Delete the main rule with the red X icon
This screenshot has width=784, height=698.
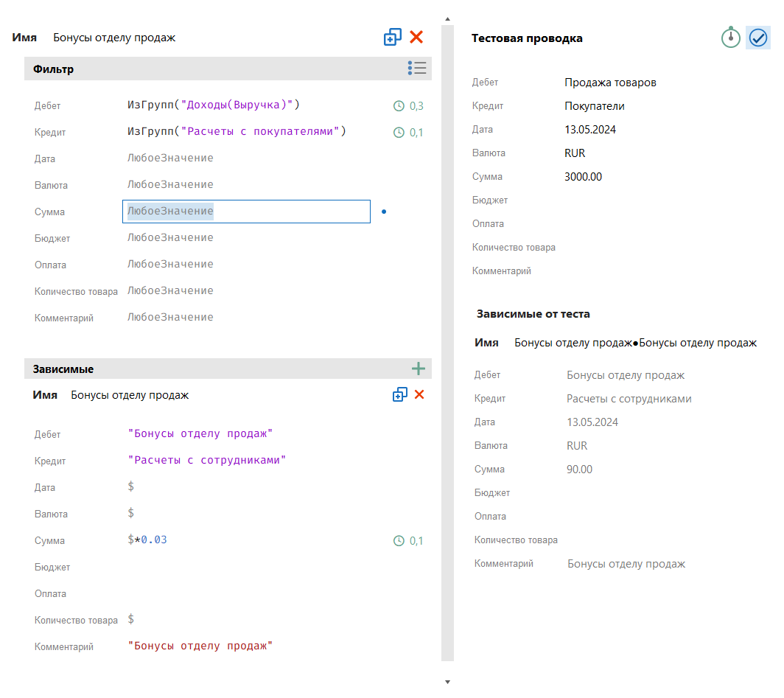416,37
